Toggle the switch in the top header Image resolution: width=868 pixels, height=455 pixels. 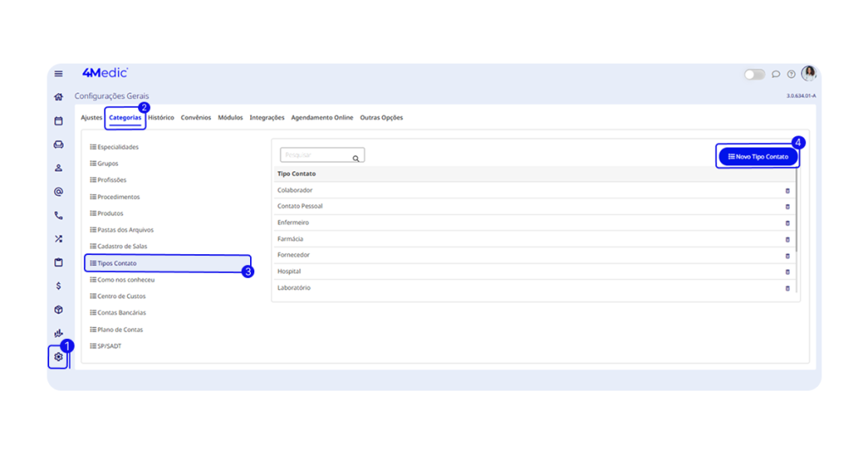tap(754, 75)
